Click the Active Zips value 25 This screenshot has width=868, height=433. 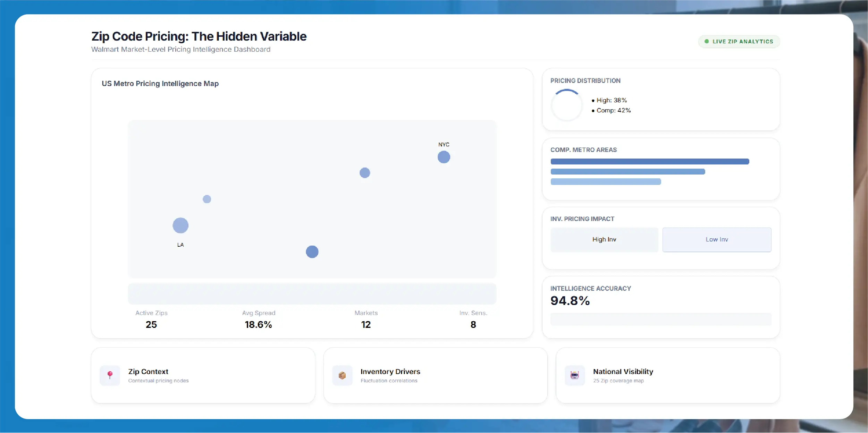pos(151,324)
